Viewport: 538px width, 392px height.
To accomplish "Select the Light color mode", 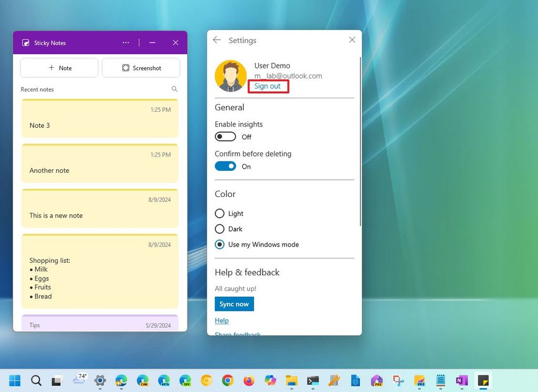I will [x=220, y=213].
